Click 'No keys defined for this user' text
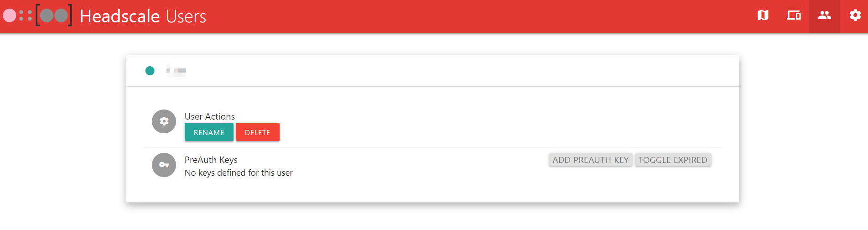The height and width of the screenshot is (230, 868). click(x=239, y=172)
